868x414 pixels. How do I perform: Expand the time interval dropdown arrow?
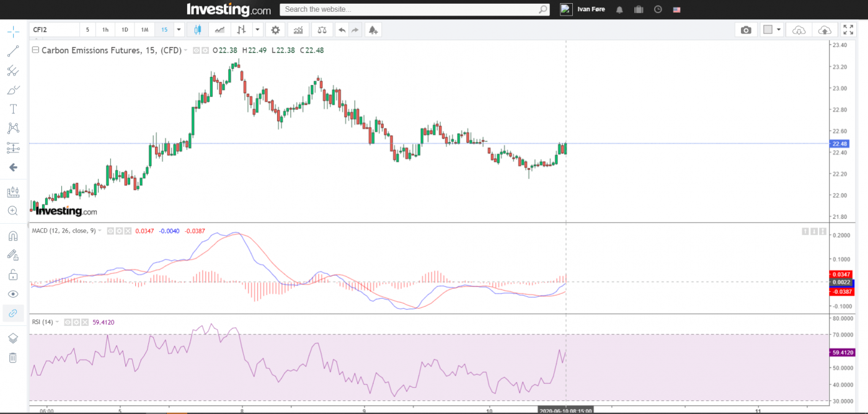click(179, 30)
